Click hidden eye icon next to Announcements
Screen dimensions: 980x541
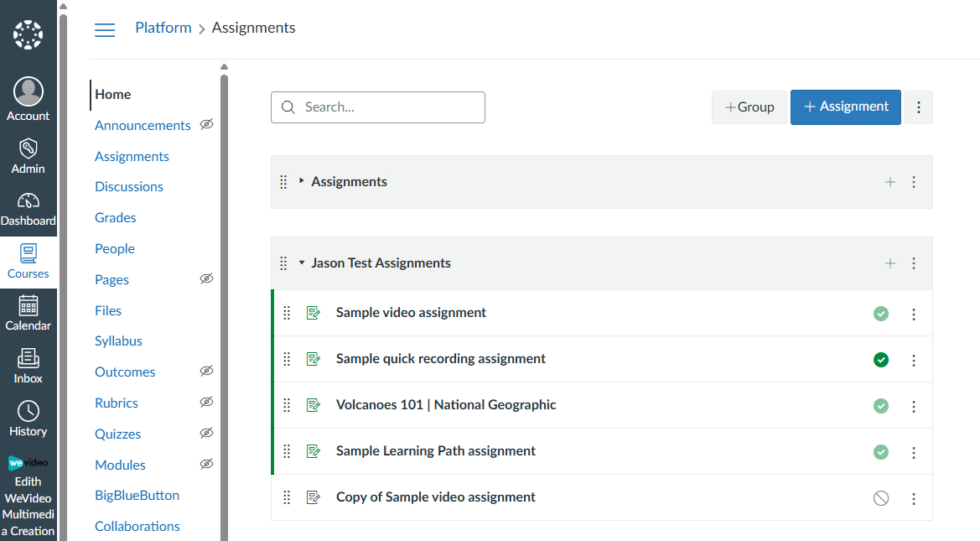coord(207,124)
